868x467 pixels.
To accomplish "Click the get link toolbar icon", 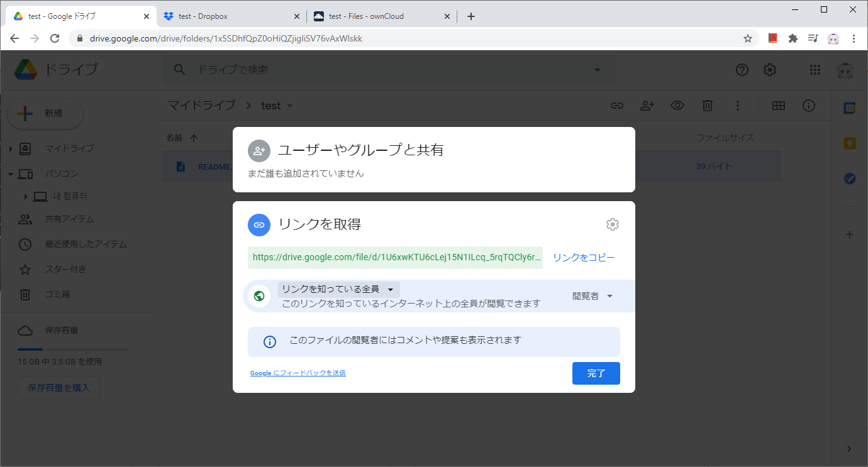I will [617, 106].
